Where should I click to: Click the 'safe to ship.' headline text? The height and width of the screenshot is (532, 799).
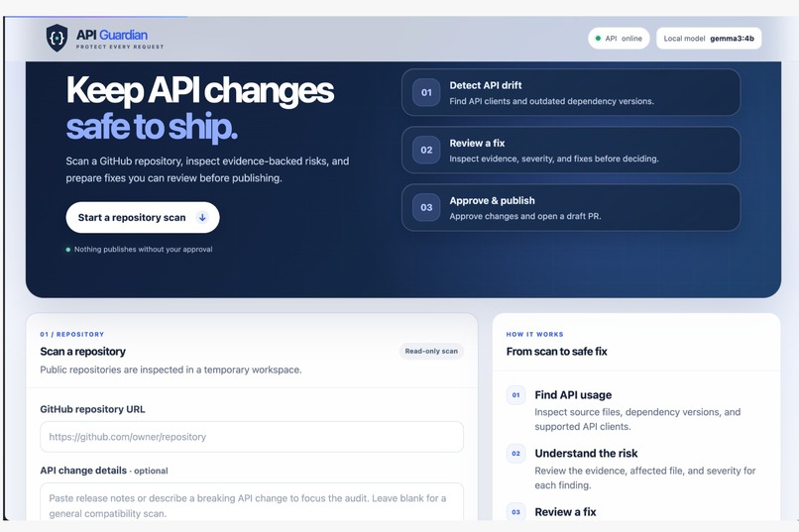coord(152,127)
